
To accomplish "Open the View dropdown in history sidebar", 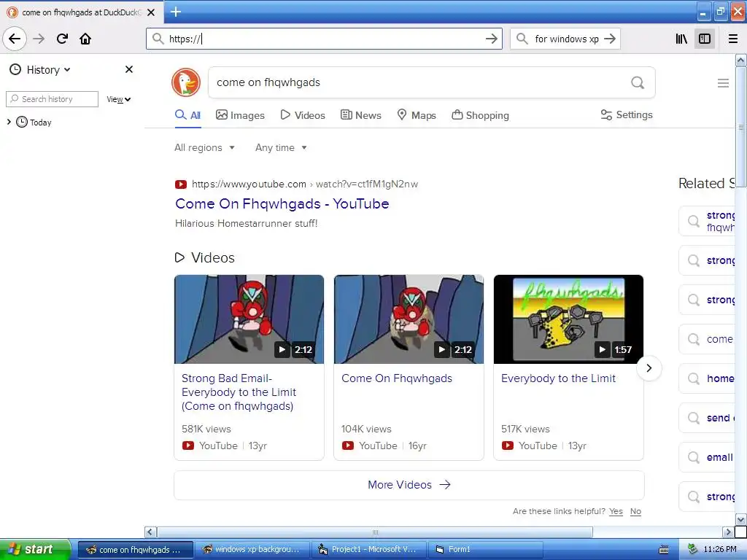I will 119,99.
